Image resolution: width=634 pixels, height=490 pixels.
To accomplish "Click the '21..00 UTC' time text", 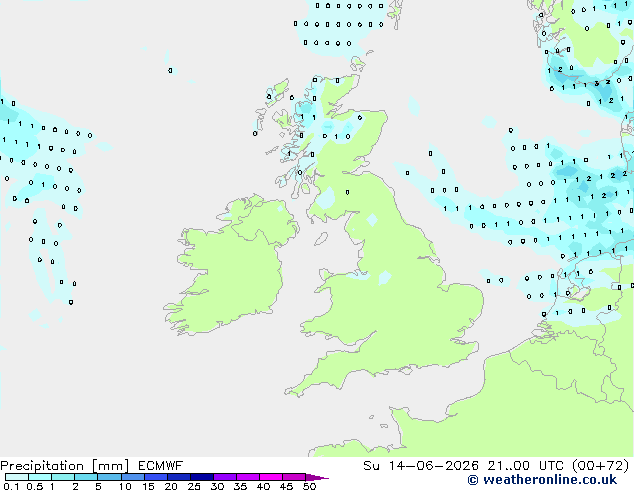I will [x=525, y=466].
